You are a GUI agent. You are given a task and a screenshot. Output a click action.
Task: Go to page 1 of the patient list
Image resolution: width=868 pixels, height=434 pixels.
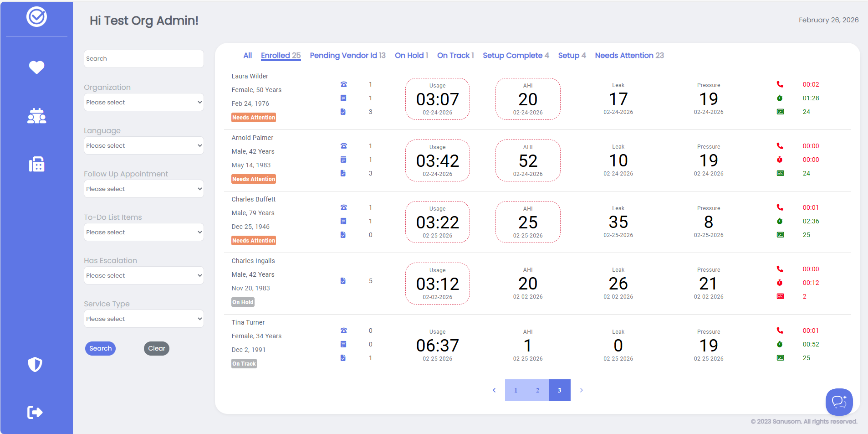click(x=516, y=390)
